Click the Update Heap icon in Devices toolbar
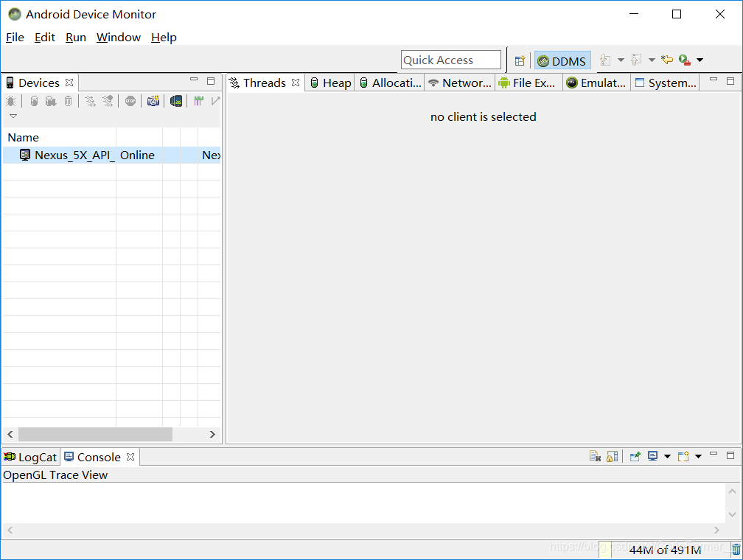Image resolution: width=743 pixels, height=560 pixels. tap(34, 101)
